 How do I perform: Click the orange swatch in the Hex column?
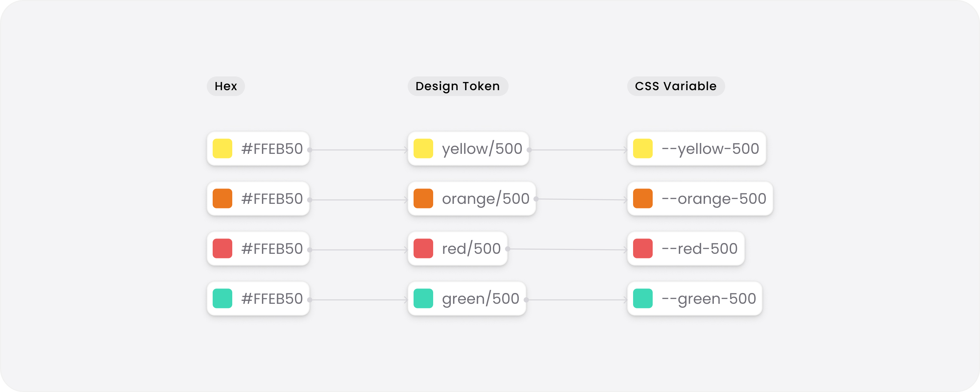click(222, 198)
